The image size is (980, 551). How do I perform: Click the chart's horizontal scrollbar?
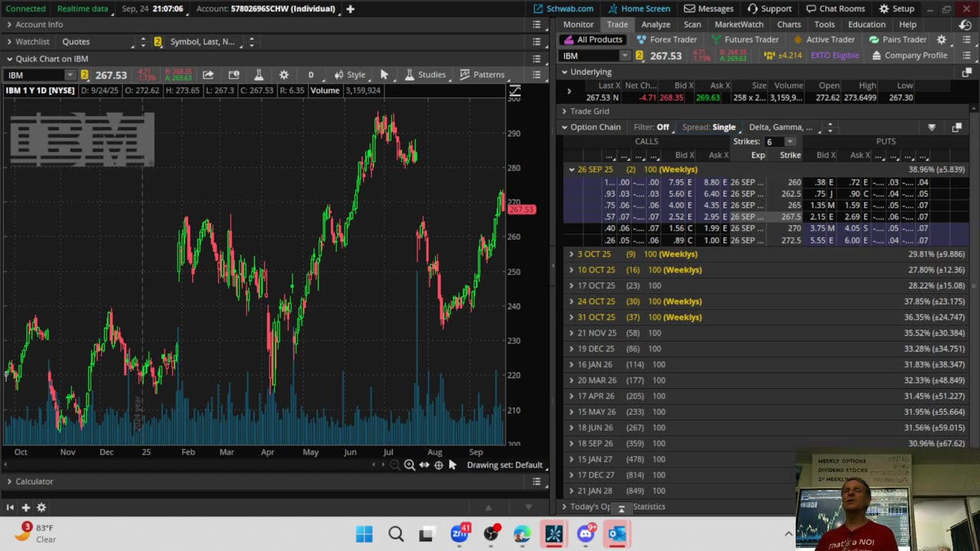click(191, 465)
